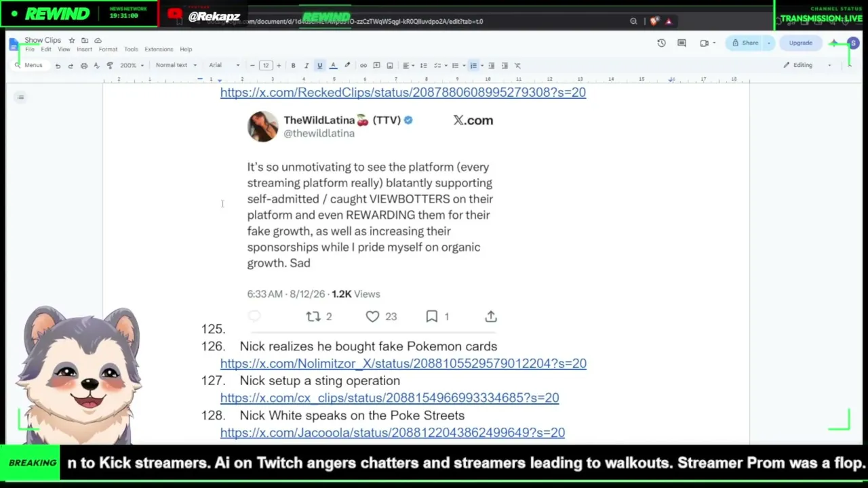This screenshot has width=868, height=488.
Task: Search the Menus box
Action: click(x=30, y=66)
